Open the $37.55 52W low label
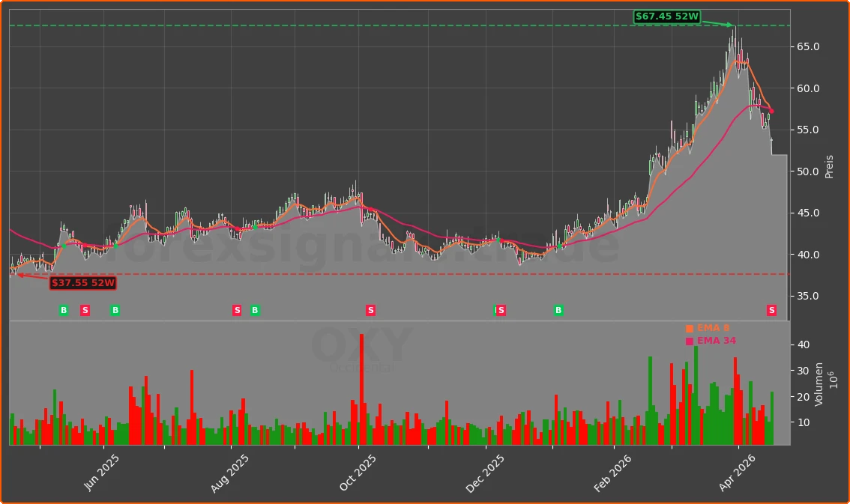Viewport: 850px width, 504px height. coord(82,283)
